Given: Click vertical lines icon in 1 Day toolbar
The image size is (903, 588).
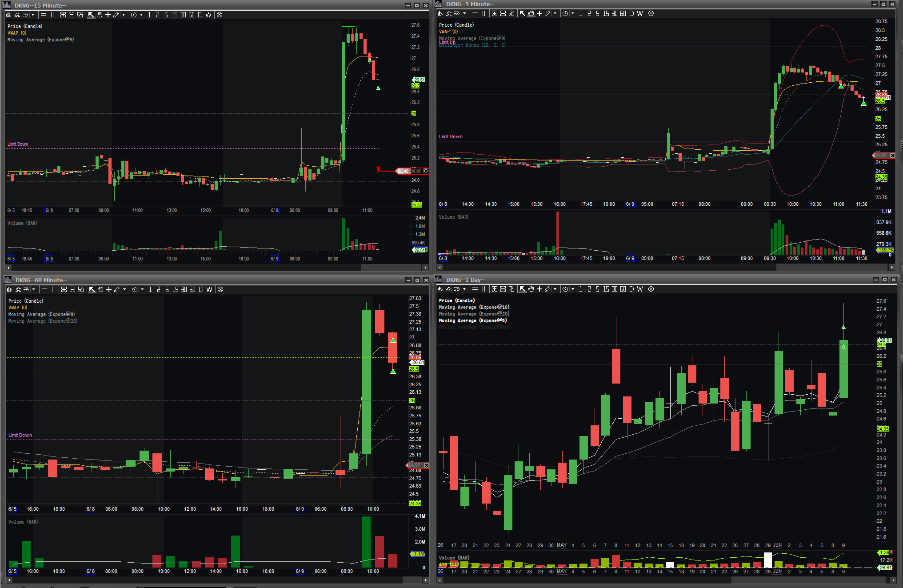Looking at the screenshot, I should pos(483,289).
